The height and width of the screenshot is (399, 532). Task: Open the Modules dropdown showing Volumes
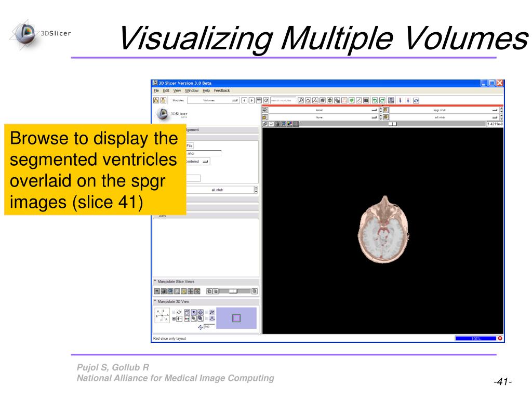214,100
